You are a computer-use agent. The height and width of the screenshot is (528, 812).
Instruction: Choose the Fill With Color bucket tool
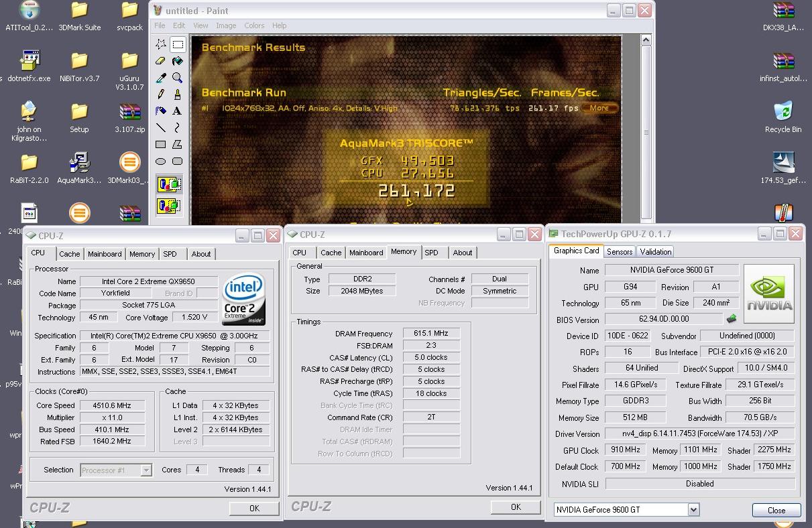pos(178,61)
